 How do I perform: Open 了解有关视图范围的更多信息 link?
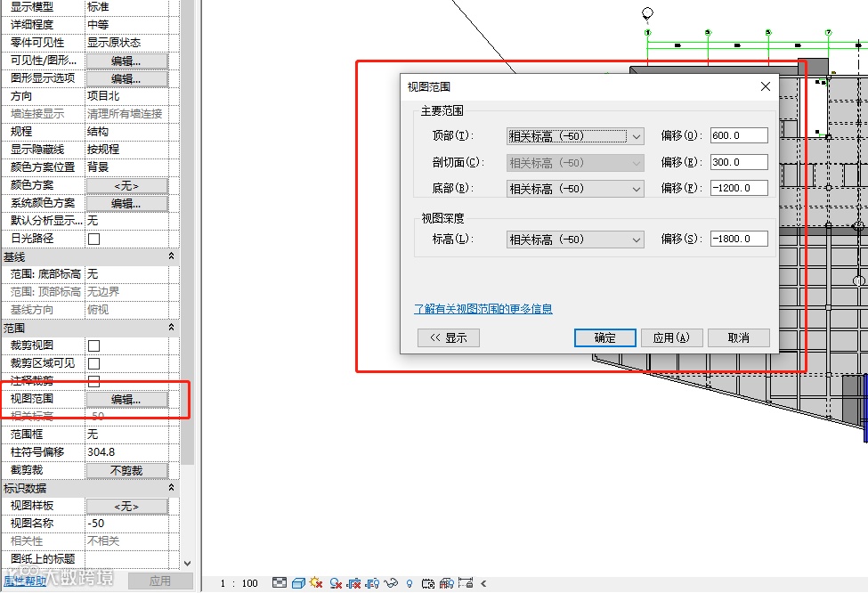[483, 309]
